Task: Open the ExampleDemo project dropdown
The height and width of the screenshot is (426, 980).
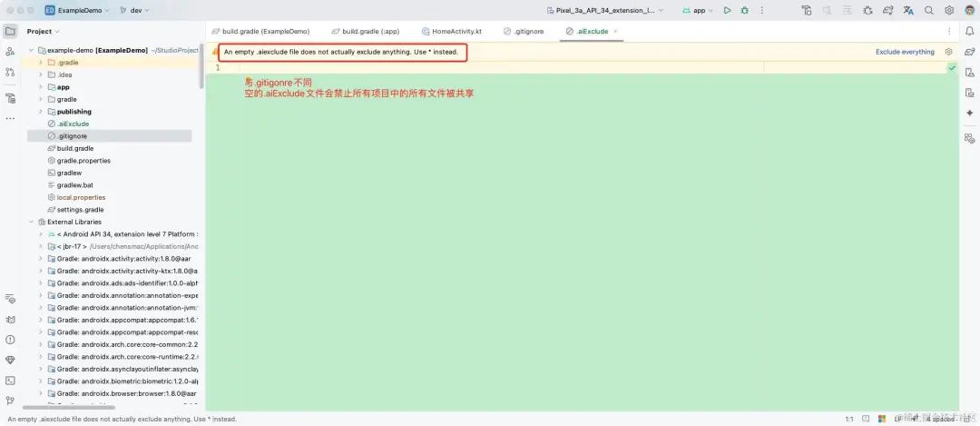Action: [x=77, y=11]
